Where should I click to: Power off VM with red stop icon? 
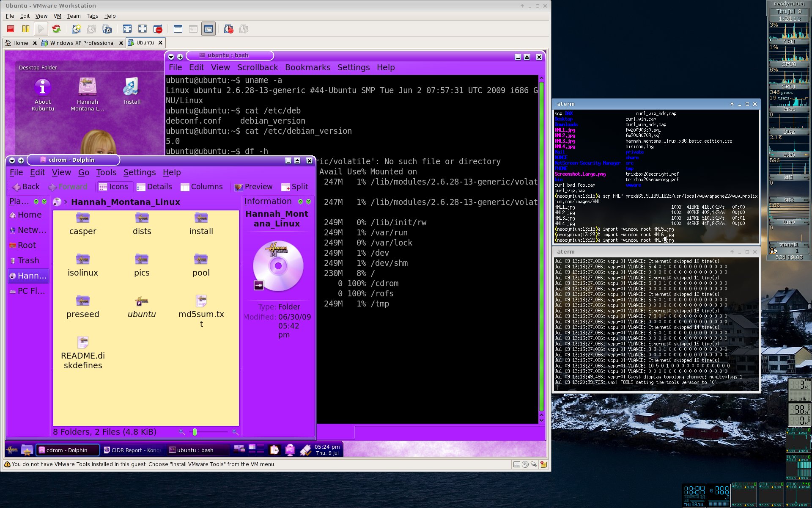point(11,29)
